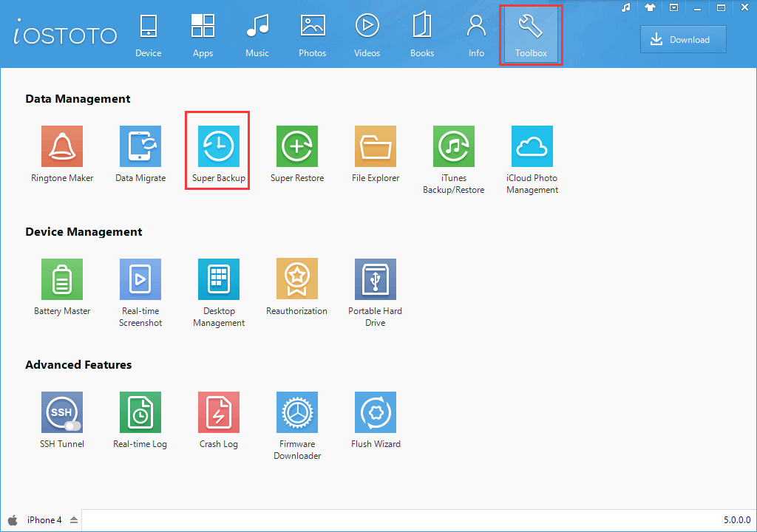Click the iOSTOTO logo
This screenshot has height=532, width=757.
65,33
